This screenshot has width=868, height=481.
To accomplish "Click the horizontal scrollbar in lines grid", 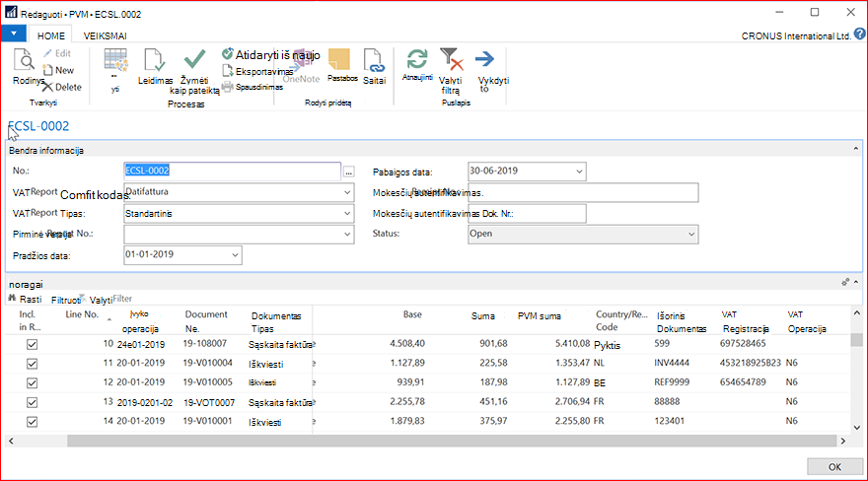I will pyautogui.click(x=451, y=441).
